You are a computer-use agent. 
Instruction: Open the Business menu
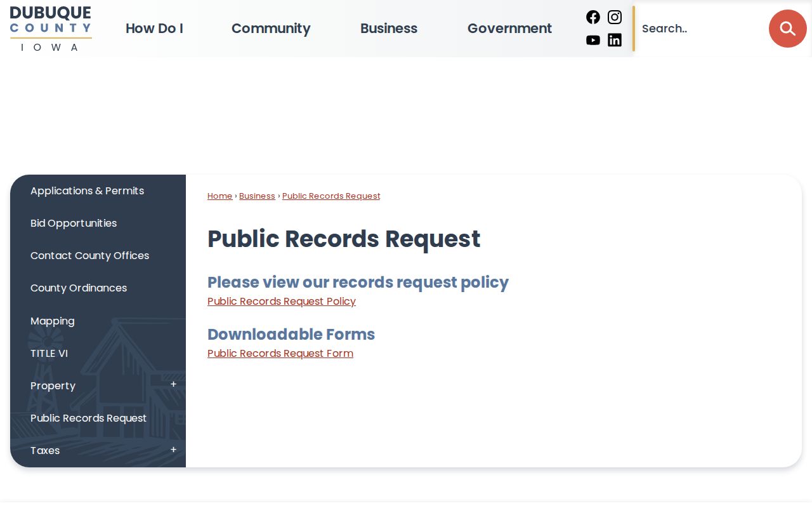click(x=389, y=29)
